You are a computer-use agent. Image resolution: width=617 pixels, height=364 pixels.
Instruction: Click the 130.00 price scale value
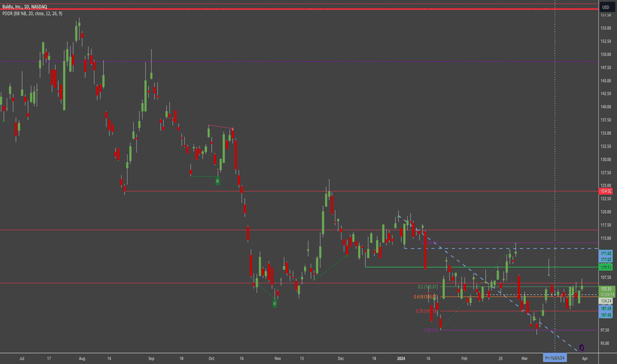(606, 159)
